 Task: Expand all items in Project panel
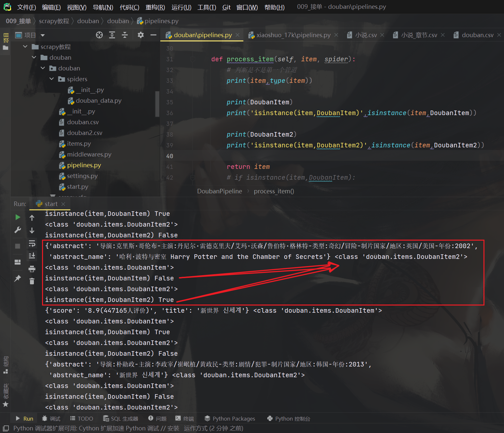(112, 35)
